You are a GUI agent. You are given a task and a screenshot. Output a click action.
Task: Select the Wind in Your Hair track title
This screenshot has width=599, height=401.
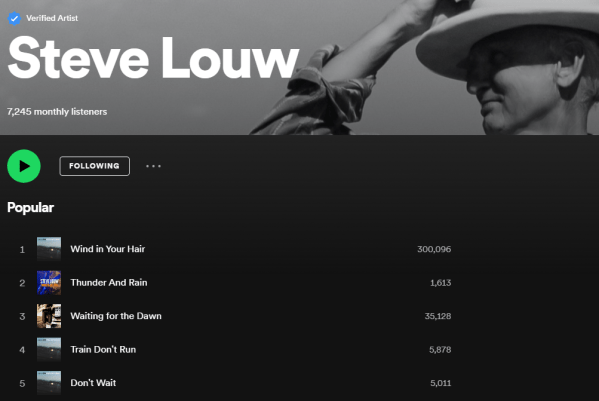pyautogui.click(x=108, y=249)
